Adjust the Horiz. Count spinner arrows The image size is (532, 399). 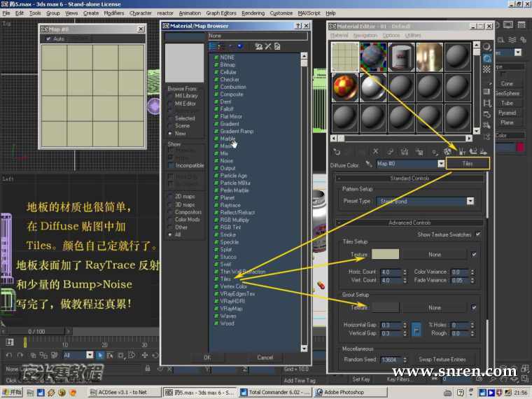(x=405, y=272)
